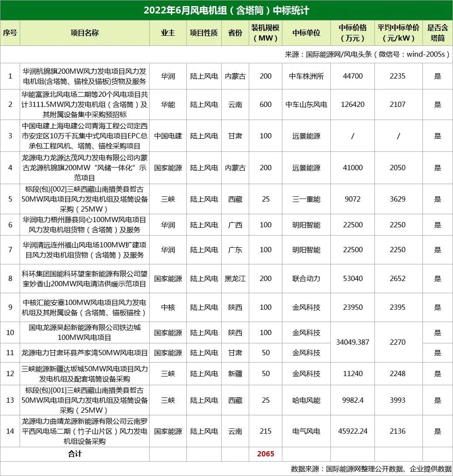Click the 电气风电 bidder cell
The height and width of the screenshot is (476, 453).
click(306, 431)
